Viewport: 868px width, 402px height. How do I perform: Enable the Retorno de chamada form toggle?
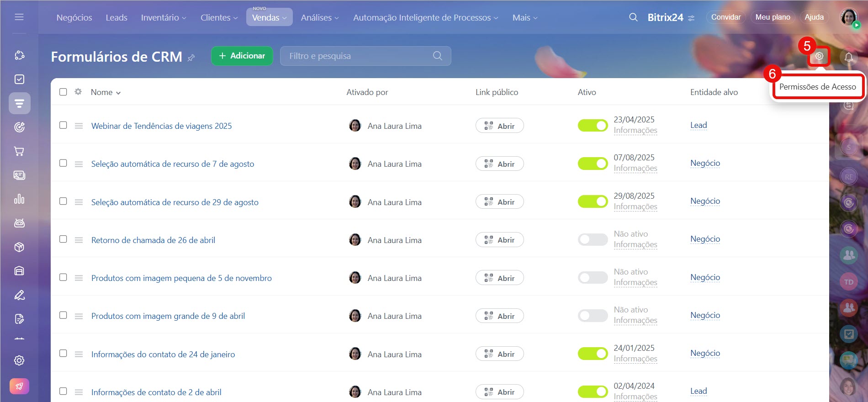click(x=593, y=240)
